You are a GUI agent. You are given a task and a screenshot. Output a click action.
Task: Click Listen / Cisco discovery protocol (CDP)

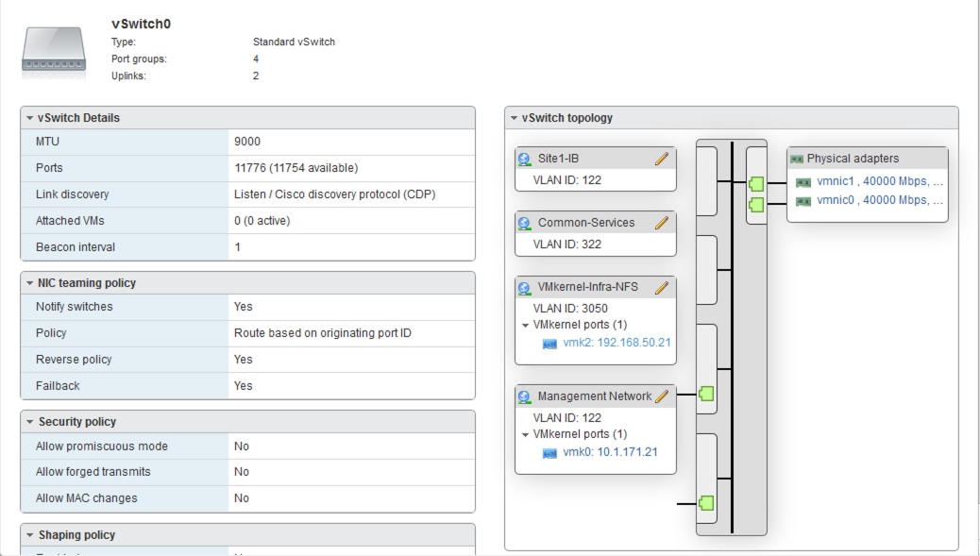pos(334,194)
